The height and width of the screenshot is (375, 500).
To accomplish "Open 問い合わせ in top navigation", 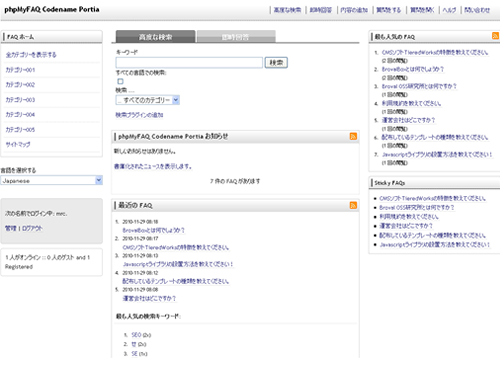I will (x=477, y=10).
